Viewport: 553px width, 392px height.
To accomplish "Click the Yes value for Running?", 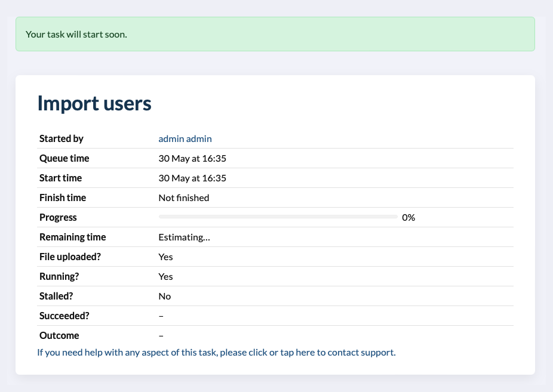I will tap(165, 277).
